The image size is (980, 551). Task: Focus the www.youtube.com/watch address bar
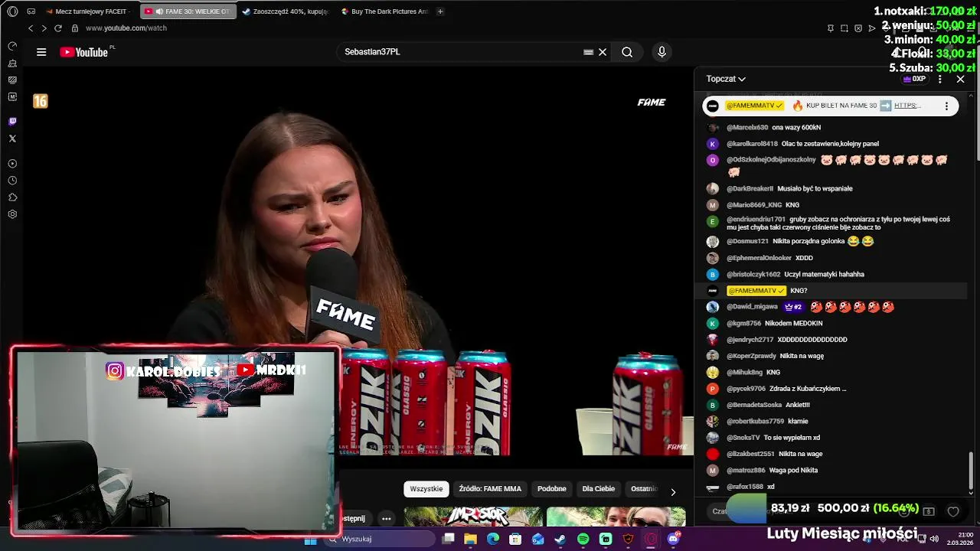coord(126,28)
